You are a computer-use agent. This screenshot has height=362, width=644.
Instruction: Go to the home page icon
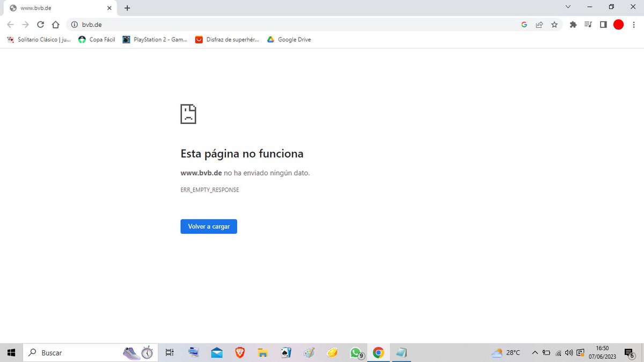55,25
